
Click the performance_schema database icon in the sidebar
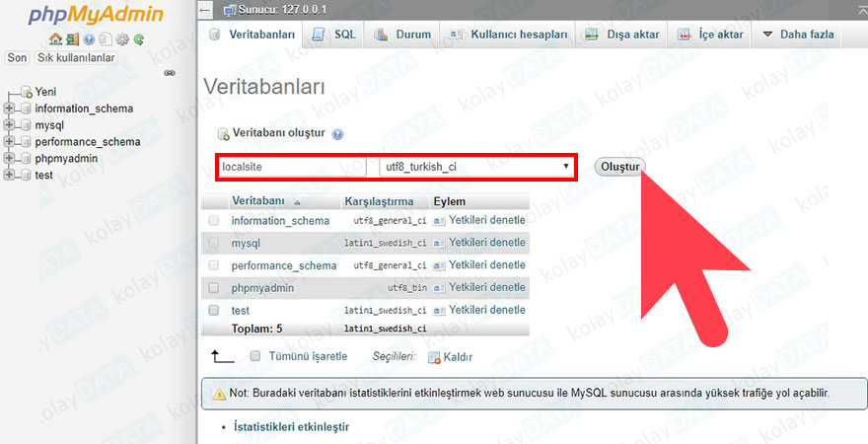pos(26,142)
